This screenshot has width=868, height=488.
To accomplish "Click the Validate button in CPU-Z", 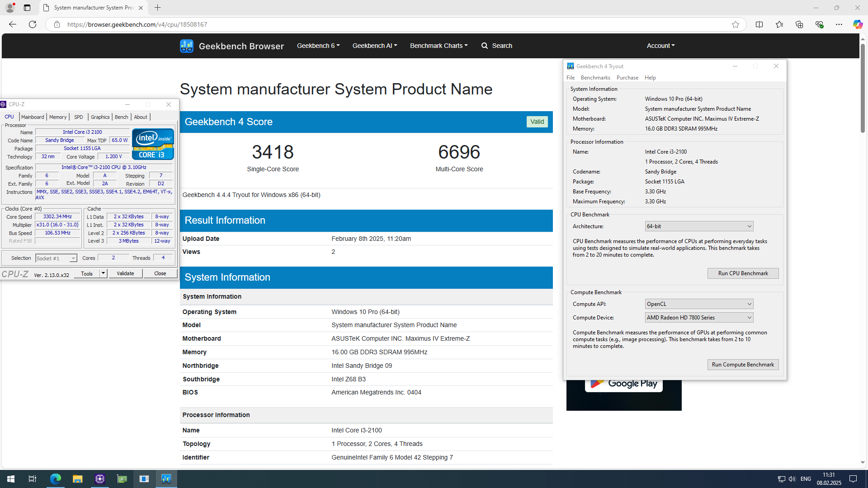I will tap(125, 273).
